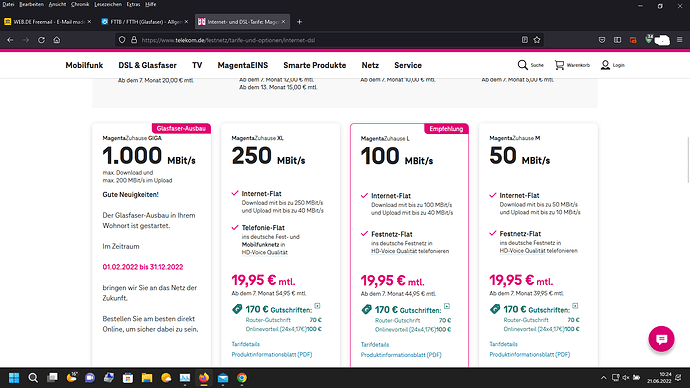Bookmark page with star icon
The width and height of the screenshot is (690, 388).
[537, 40]
